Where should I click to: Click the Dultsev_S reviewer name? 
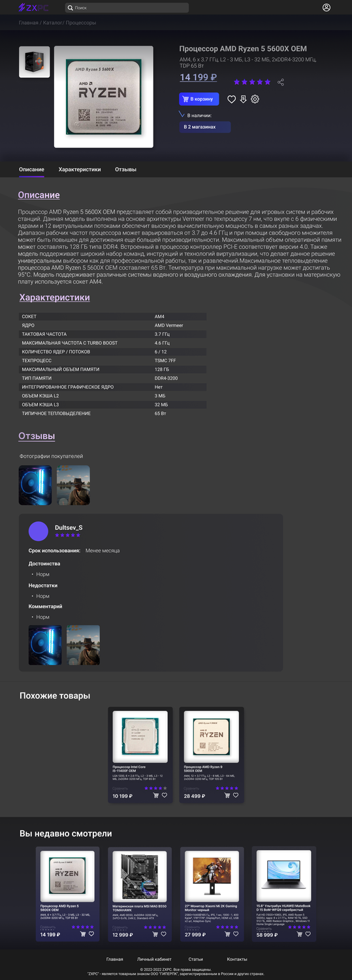pyautogui.click(x=69, y=527)
